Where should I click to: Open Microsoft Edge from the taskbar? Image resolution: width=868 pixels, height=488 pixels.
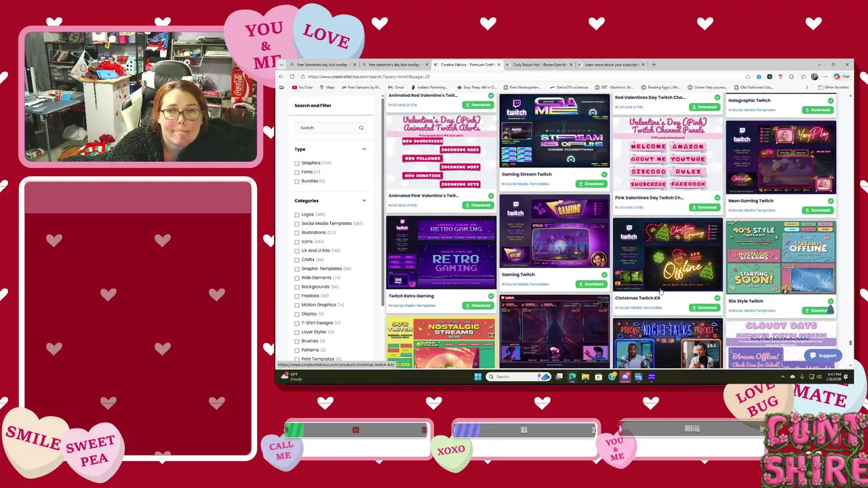572,377
